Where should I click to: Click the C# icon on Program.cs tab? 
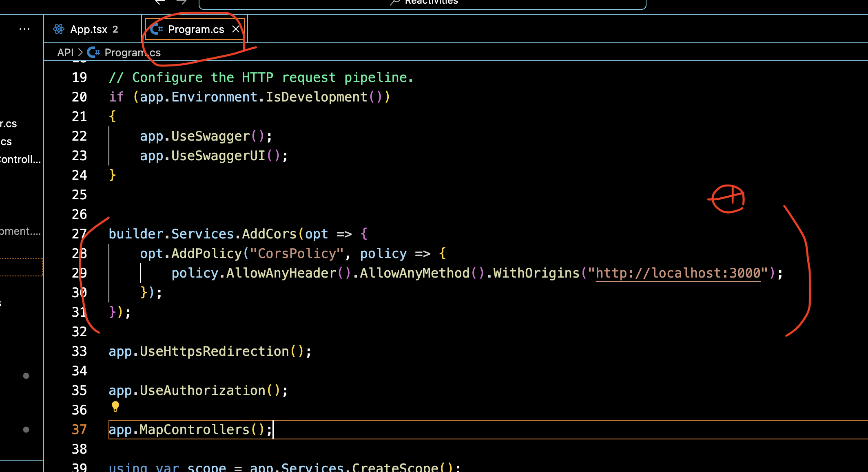pos(157,29)
